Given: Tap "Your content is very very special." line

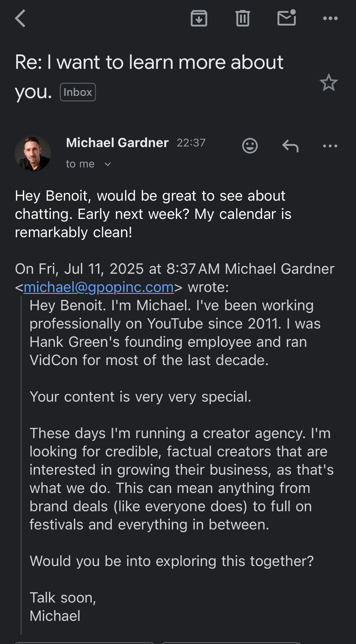Looking at the screenshot, I should (x=140, y=397).
